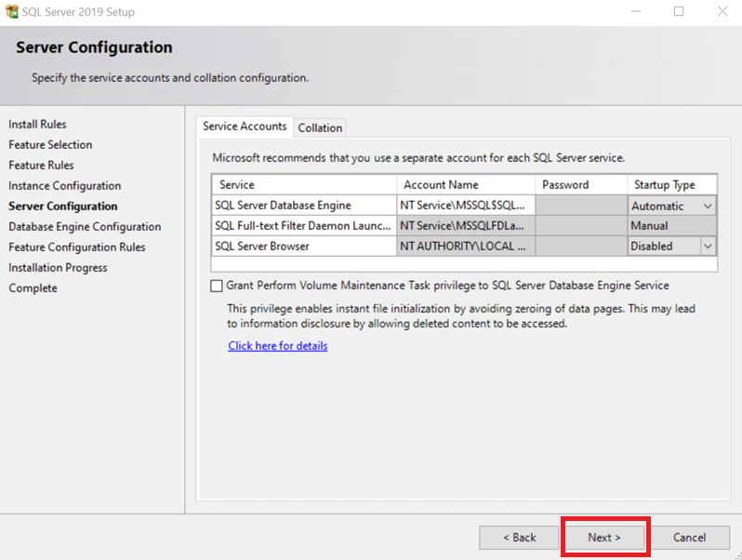Select SQL Server Browser account name cell
Viewport: 742px width, 560px height.
point(465,247)
